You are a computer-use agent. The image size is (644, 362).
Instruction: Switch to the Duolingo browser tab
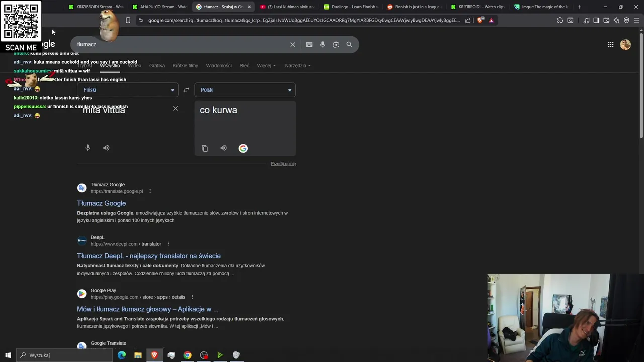tap(351, 7)
